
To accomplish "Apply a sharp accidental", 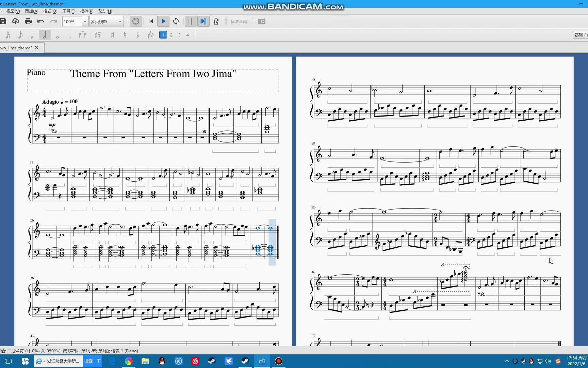I will 112,35.
